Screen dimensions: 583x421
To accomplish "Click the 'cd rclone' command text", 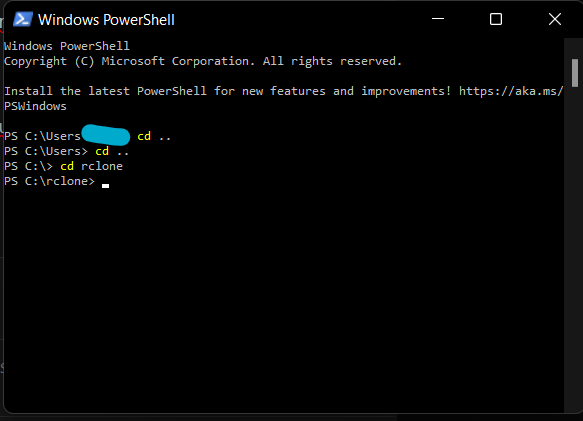I will [x=91, y=166].
